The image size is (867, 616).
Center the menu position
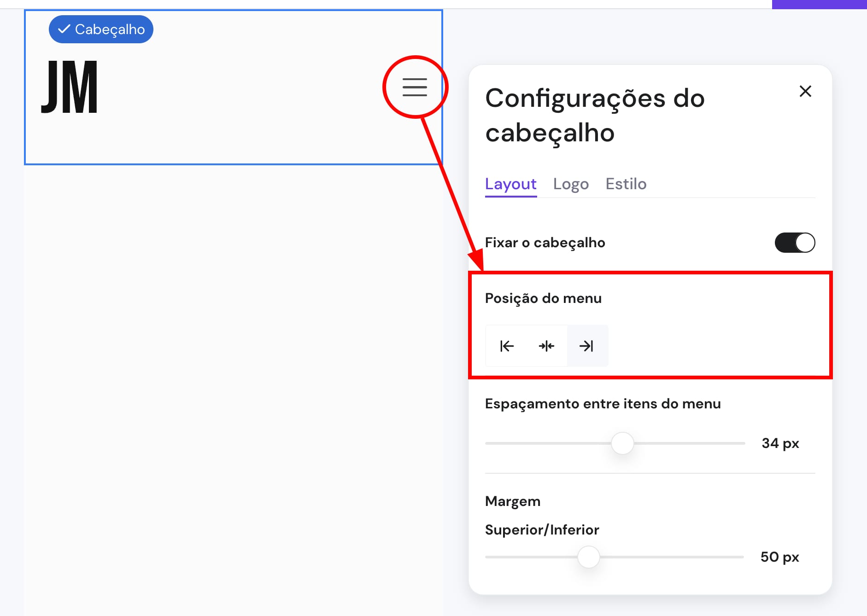pyautogui.click(x=546, y=346)
